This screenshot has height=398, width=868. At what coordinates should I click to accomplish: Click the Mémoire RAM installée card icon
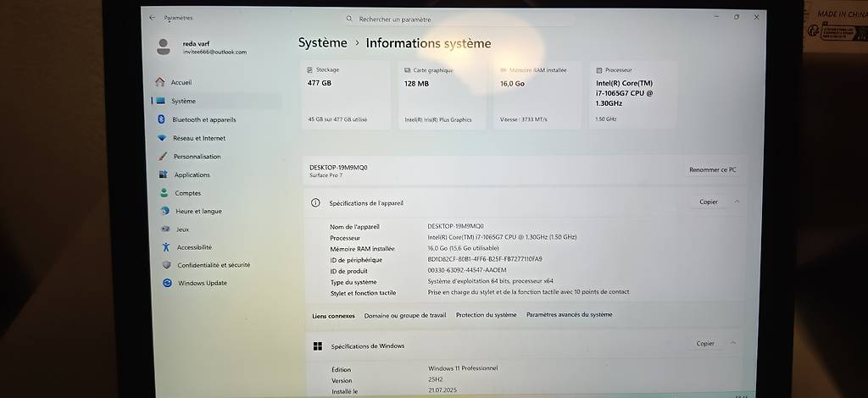[x=504, y=70]
